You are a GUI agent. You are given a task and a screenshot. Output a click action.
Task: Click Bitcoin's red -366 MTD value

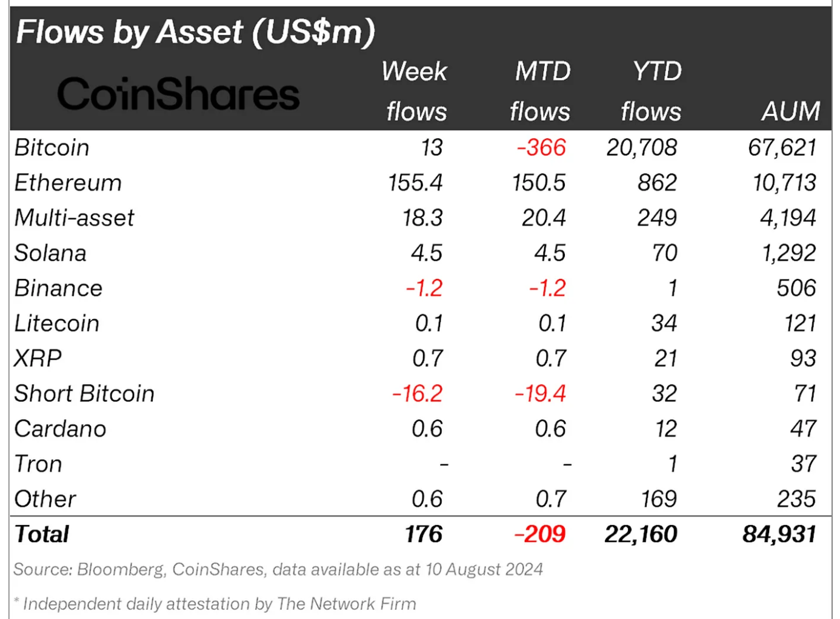[x=541, y=148]
